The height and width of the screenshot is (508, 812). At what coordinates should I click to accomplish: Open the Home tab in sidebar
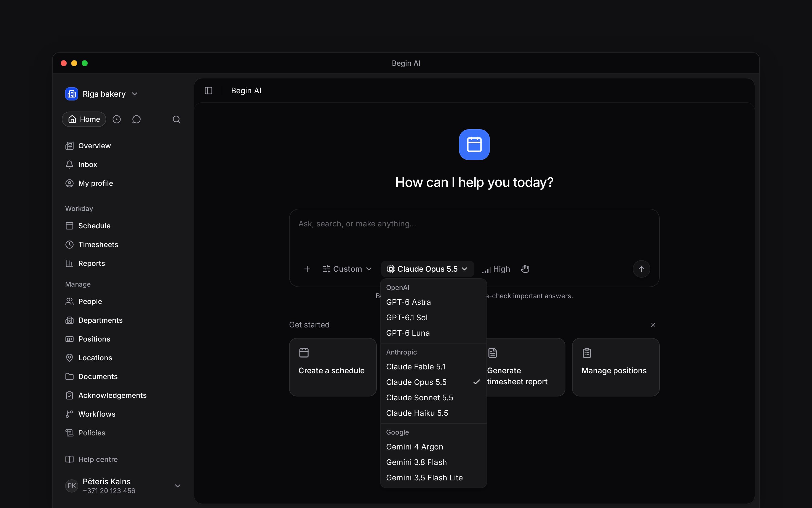pyautogui.click(x=84, y=119)
